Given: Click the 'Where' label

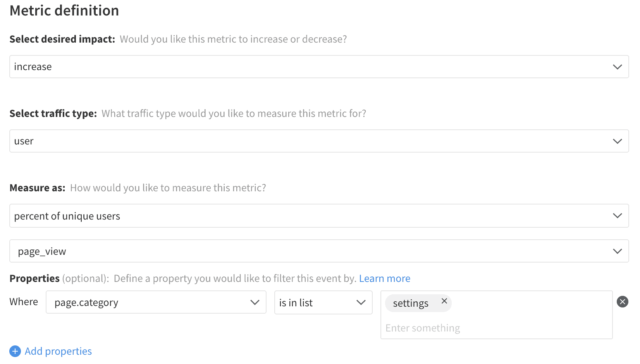Looking at the screenshot, I should 24,302.
